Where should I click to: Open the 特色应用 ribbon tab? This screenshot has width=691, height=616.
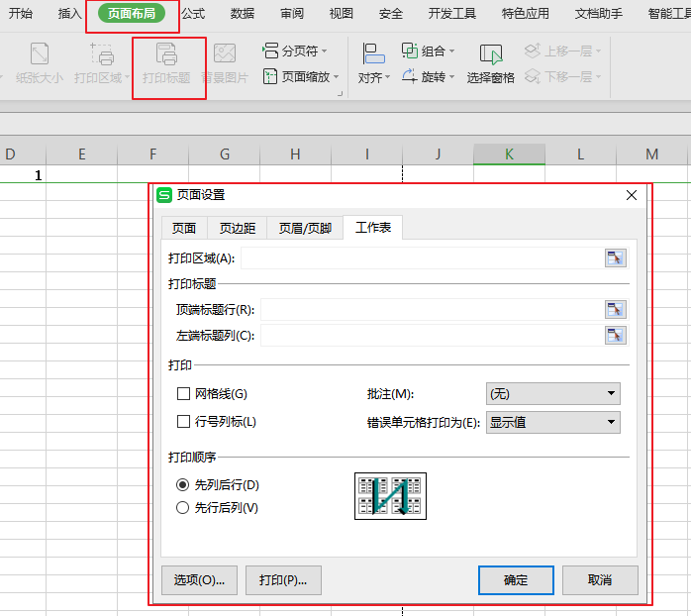[526, 14]
